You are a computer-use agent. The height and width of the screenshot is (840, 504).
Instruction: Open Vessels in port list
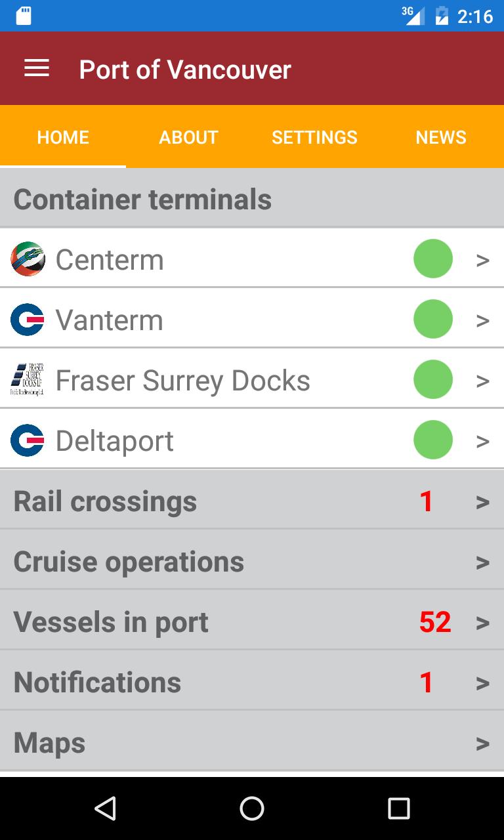[x=252, y=622]
